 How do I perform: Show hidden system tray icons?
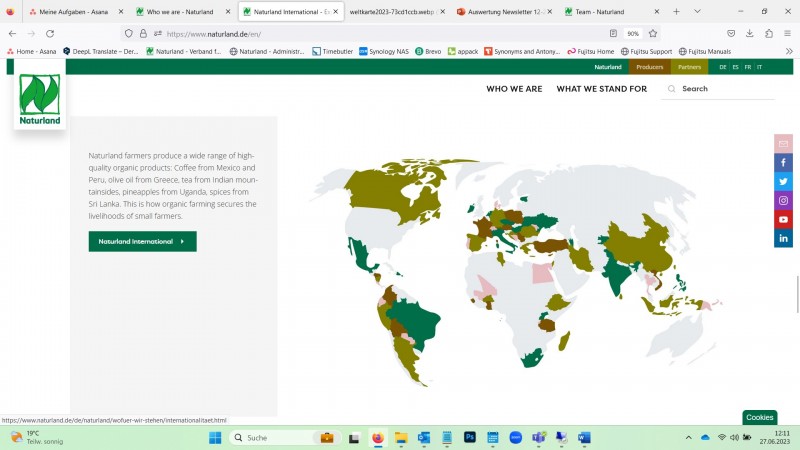click(688, 438)
